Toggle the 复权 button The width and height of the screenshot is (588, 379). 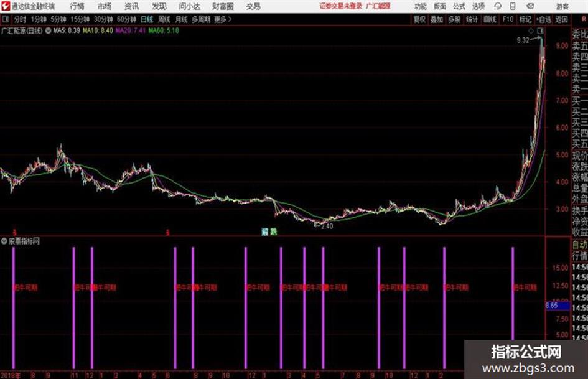coord(419,19)
